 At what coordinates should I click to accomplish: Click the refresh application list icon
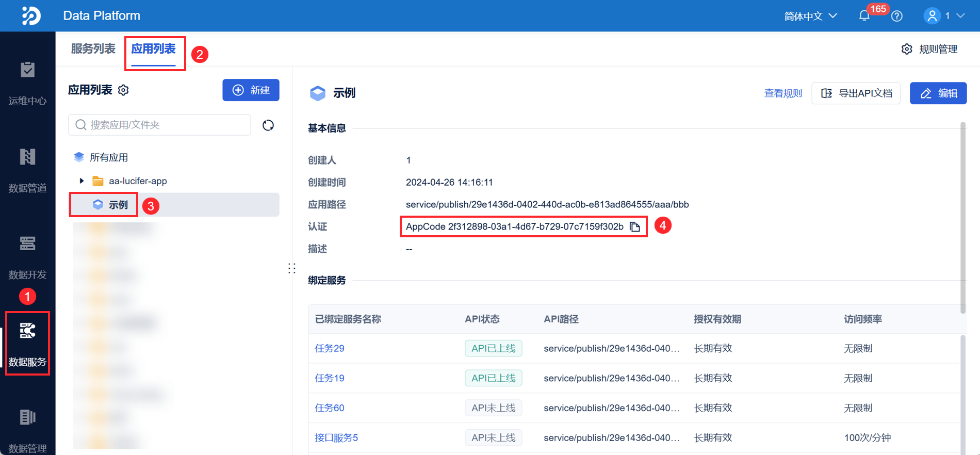[268, 125]
